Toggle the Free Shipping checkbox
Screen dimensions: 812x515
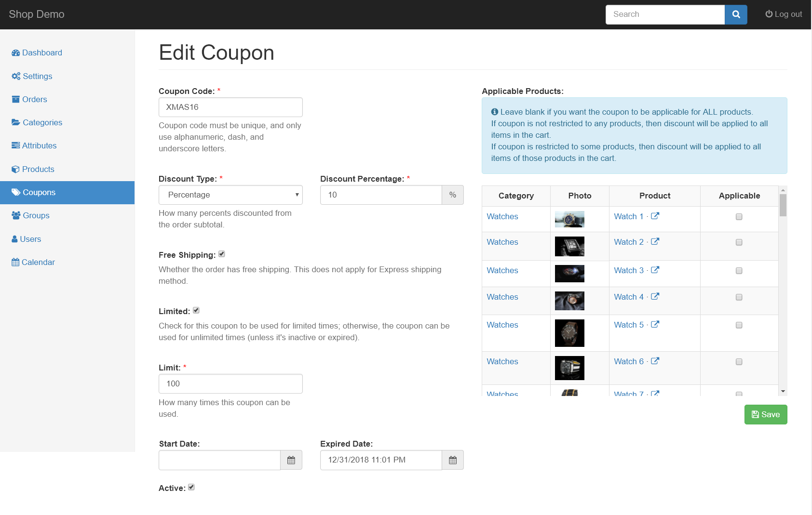click(x=222, y=254)
